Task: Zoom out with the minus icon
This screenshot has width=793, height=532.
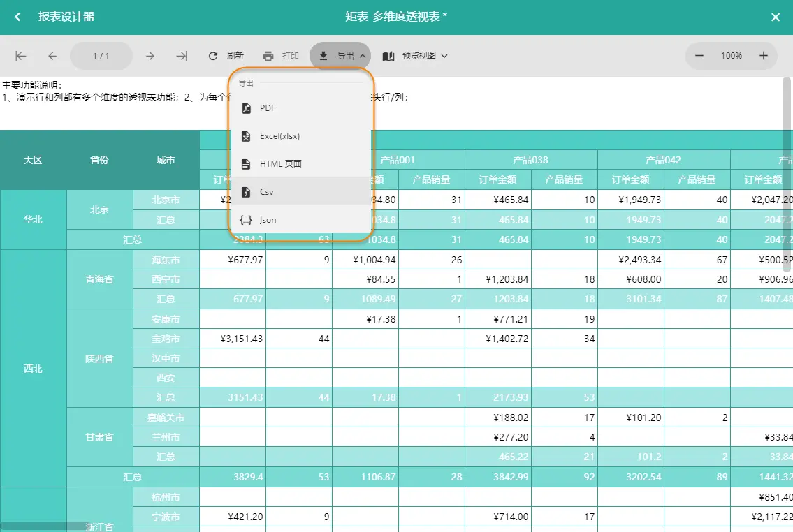Action: pyautogui.click(x=699, y=56)
